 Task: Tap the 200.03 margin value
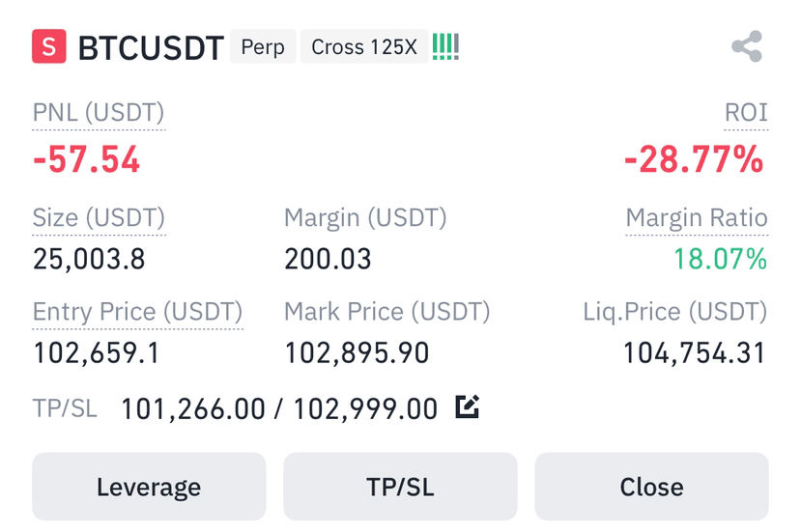(328, 259)
